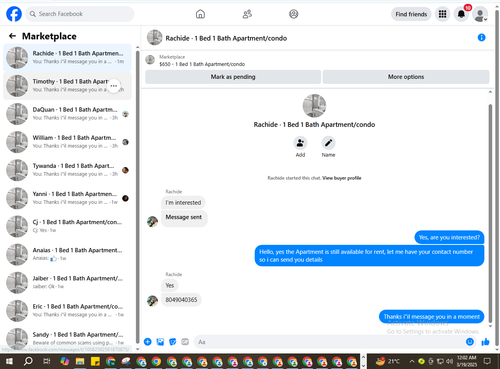Open Timothy conversation in list

(x=67, y=86)
